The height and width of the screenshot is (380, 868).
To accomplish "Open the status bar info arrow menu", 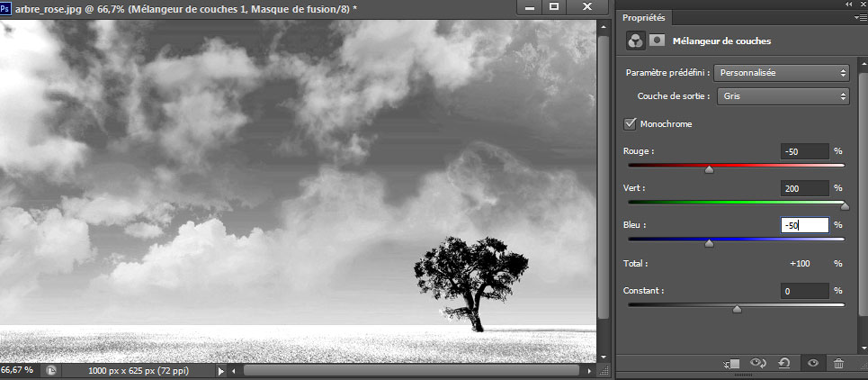I will point(221,370).
